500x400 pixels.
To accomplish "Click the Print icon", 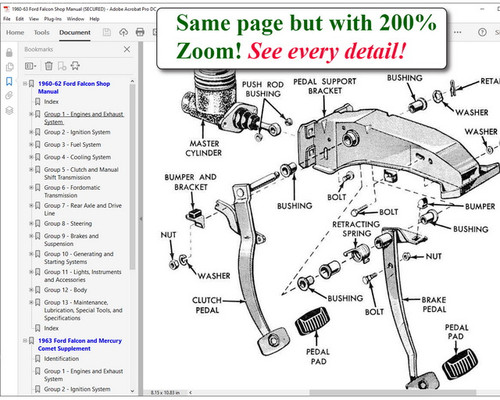I will 140,32.
